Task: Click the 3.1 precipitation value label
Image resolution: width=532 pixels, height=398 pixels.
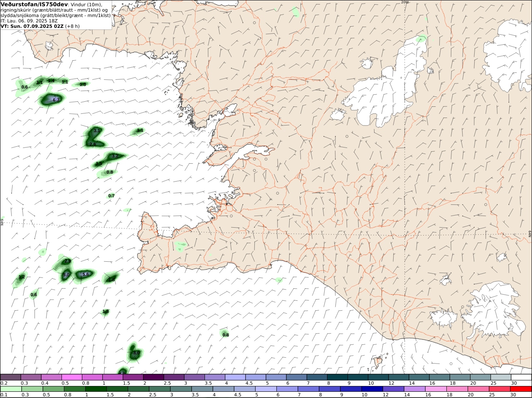Action: click(x=97, y=130)
